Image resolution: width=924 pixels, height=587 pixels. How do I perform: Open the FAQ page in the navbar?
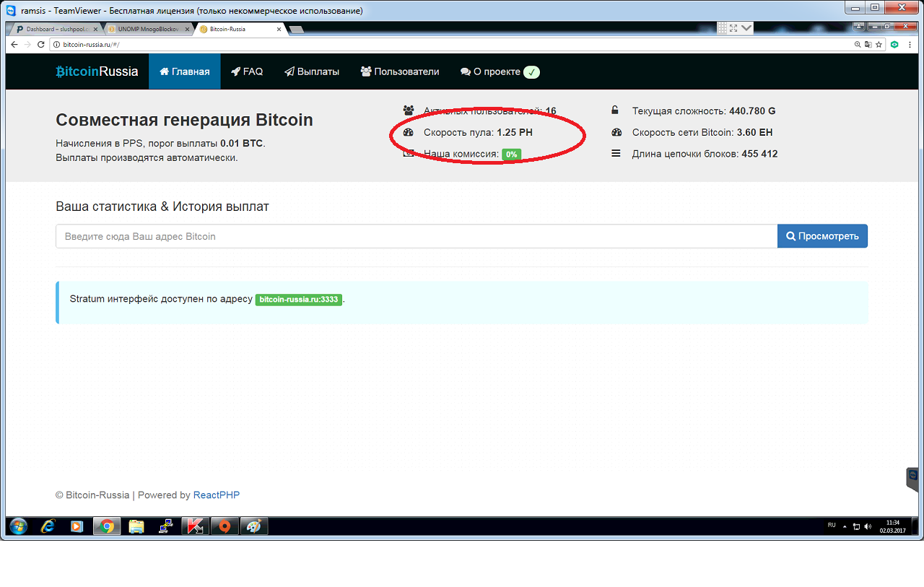tap(247, 71)
